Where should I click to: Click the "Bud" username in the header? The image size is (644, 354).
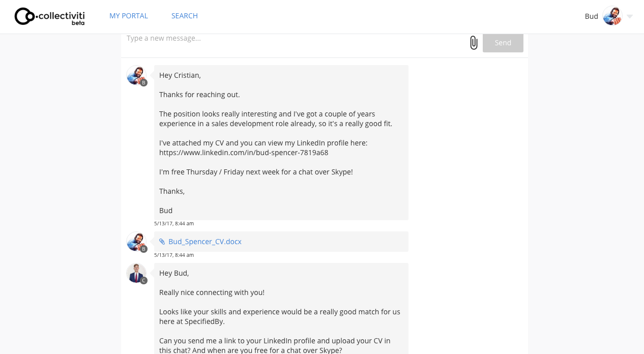pos(591,16)
